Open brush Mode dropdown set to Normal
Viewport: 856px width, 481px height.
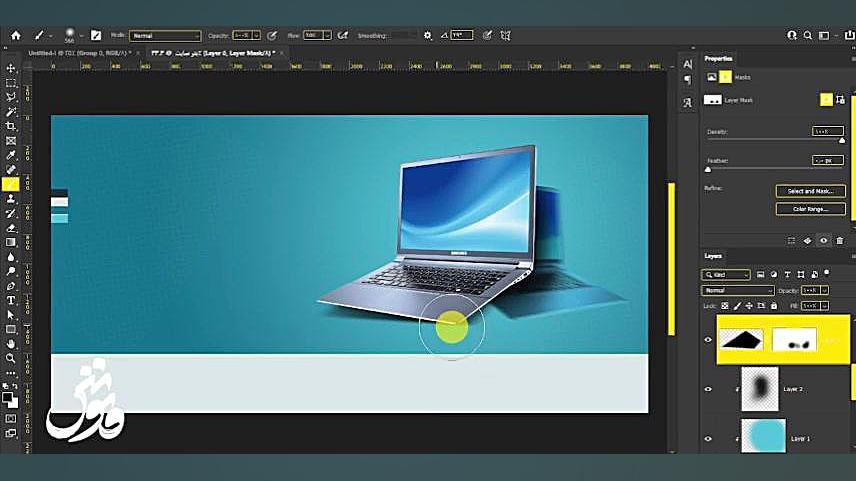pyautogui.click(x=165, y=35)
